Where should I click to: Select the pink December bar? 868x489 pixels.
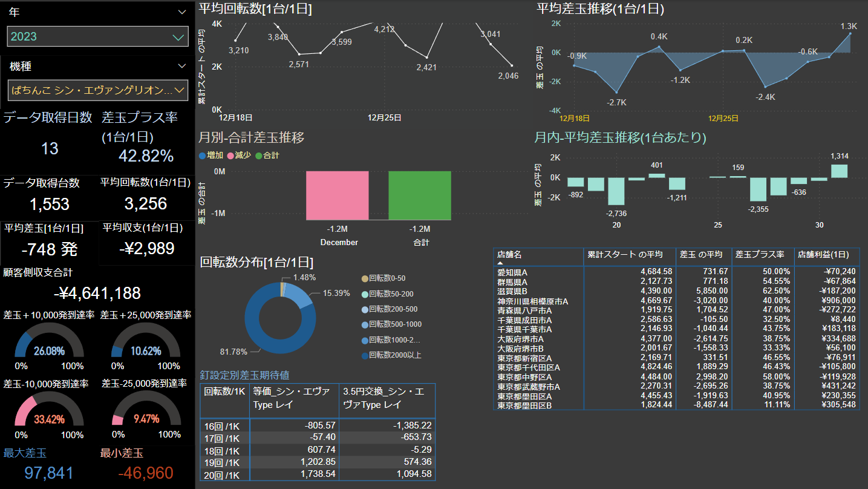coord(337,195)
